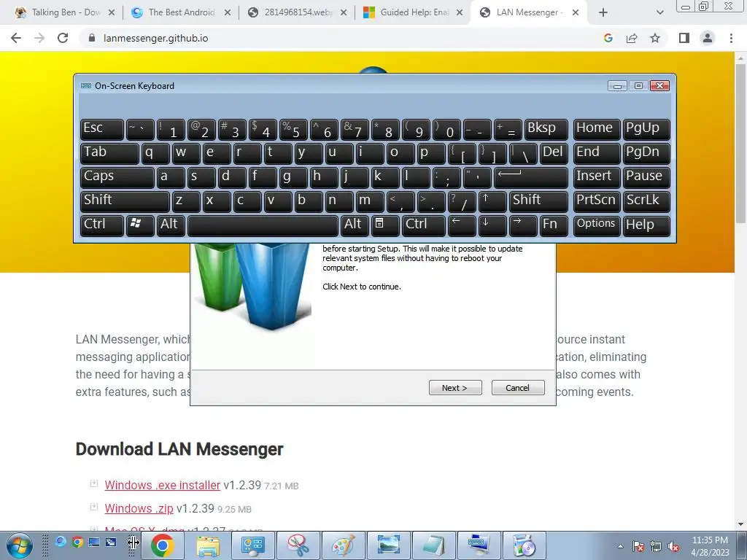This screenshot has width=747, height=560.
Task: Toggle right Shift on on-screen keyboard
Action: (x=538, y=201)
